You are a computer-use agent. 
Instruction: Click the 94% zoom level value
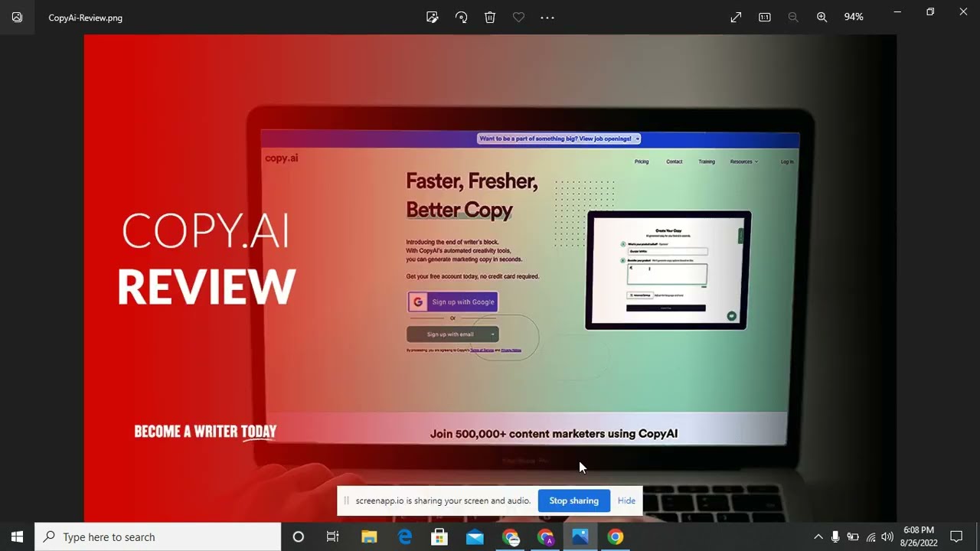point(854,17)
